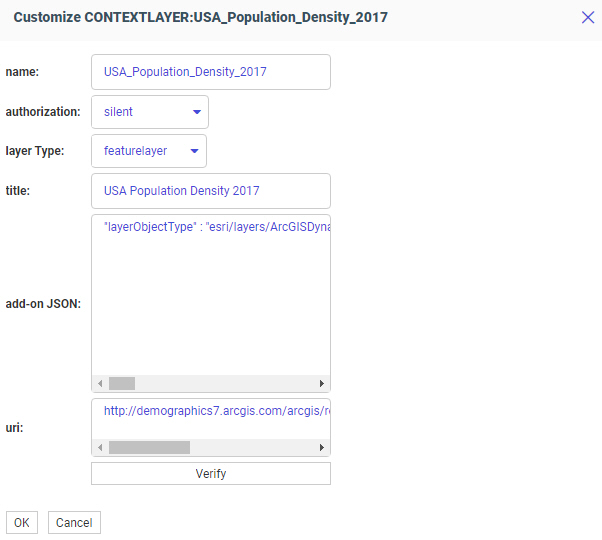Click the uri horizontal scrollbar thumb

149,448
